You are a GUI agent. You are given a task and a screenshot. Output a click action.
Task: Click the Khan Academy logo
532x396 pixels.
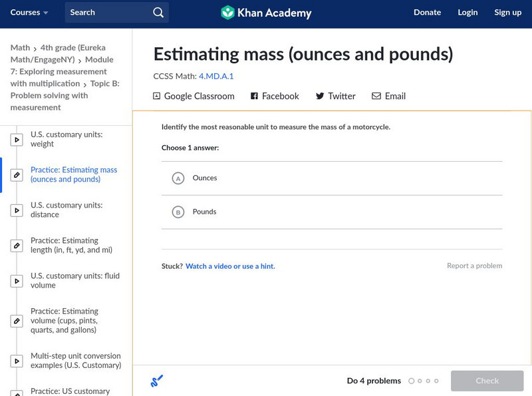click(x=266, y=13)
